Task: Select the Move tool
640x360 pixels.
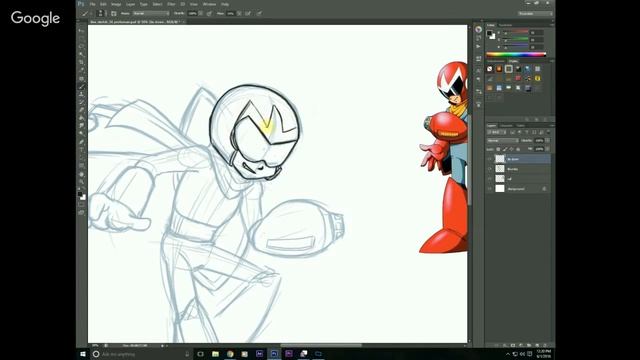Action: [82, 31]
